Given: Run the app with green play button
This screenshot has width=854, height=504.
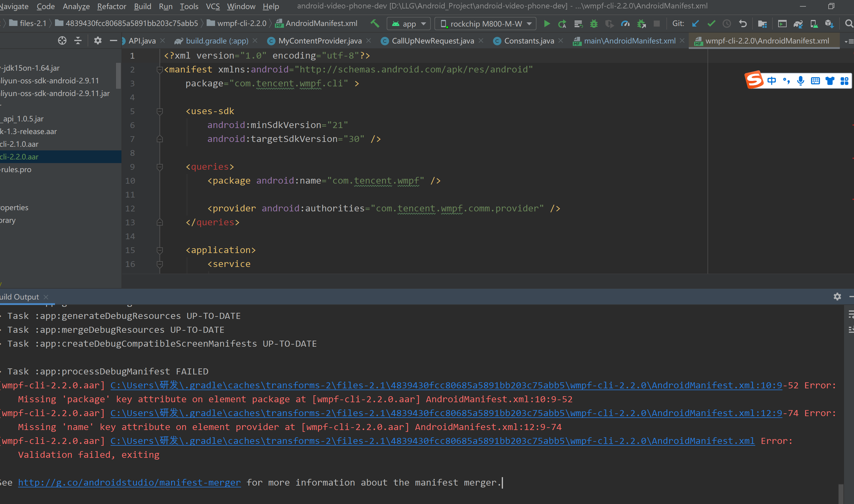Looking at the screenshot, I should tap(546, 24).
